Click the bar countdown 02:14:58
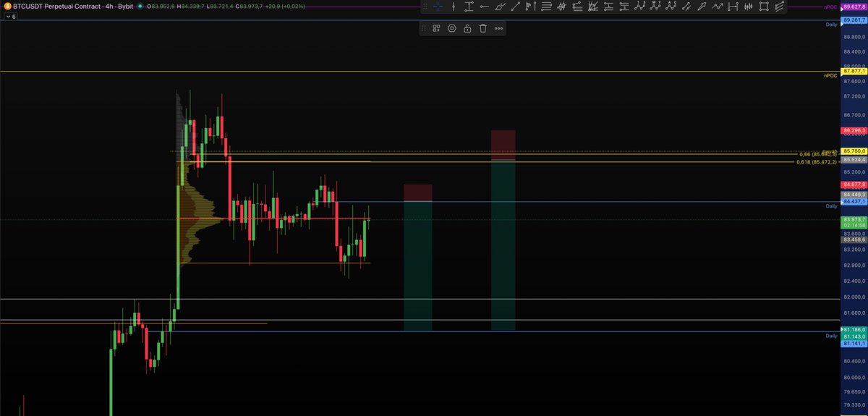The image size is (868, 416). 854,226
